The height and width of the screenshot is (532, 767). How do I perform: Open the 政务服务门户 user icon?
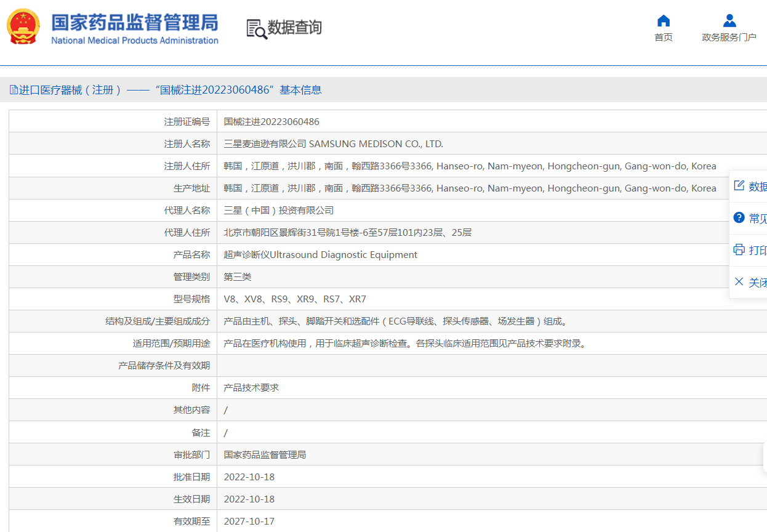pos(729,20)
